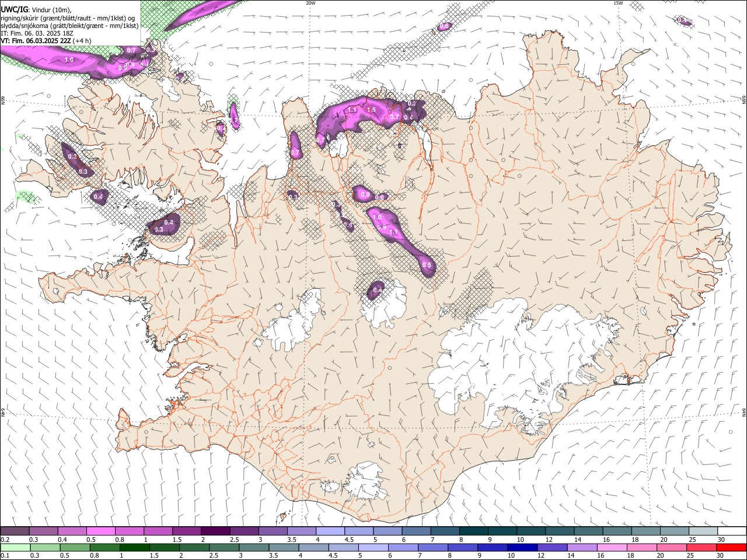This screenshot has width=747, height=560.
Task: Click the 'IT: Fim. 06. 03. 2025 18Z' line
Action: coord(37,33)
